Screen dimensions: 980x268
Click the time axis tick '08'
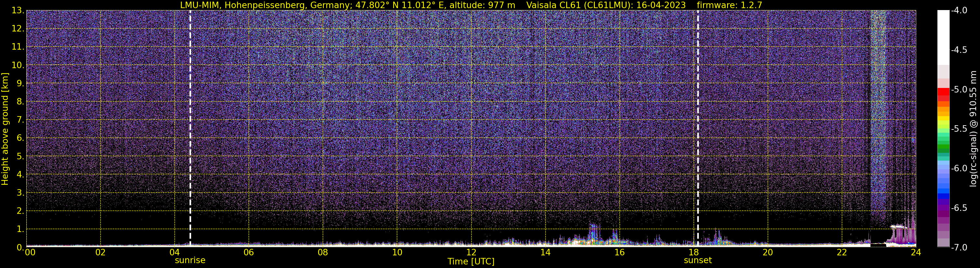323,252
